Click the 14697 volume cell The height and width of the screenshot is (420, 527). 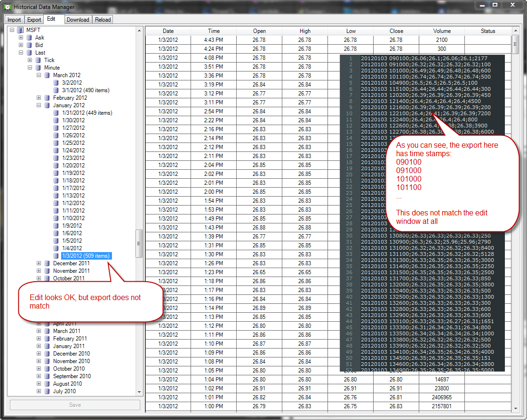442,380
